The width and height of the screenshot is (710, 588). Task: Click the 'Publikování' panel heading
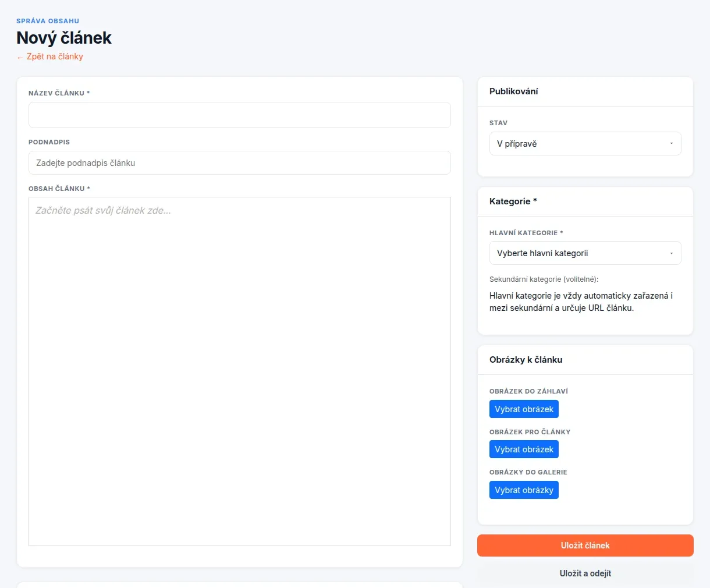514,91
